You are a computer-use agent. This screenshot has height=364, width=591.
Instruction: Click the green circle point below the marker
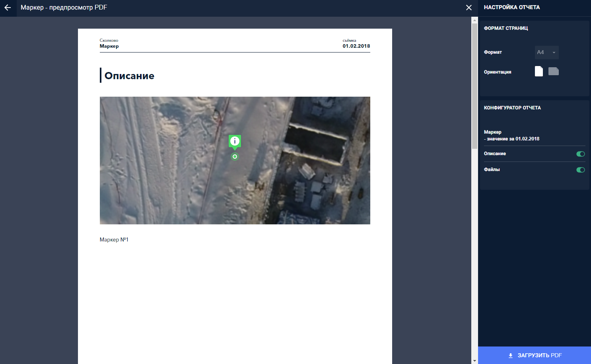point(235,157)
